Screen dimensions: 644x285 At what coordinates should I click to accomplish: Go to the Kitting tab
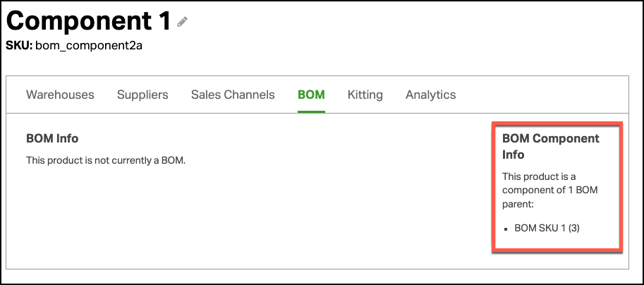365,95
